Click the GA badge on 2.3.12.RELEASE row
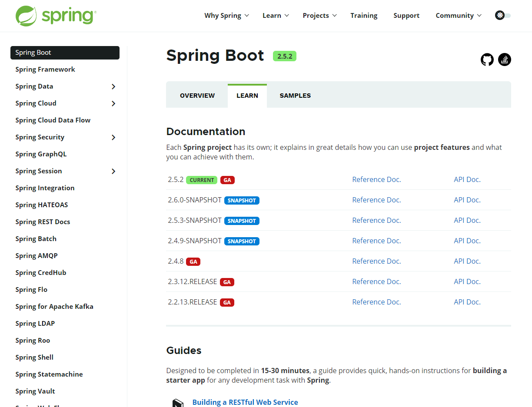Image resolution: width=532 pixels, height=407 pixels. pos(227,282)
